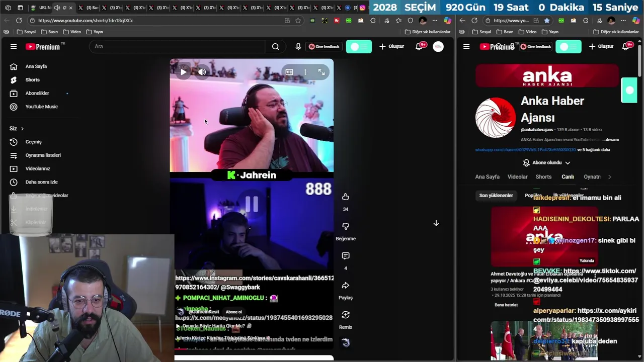
Task: Click Oluştur in Shorts window
Action: click(391, 47)
